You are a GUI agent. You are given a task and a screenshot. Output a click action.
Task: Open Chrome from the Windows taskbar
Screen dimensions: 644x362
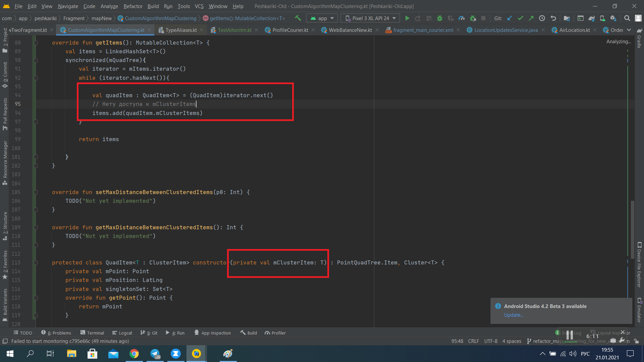point(134,354)
